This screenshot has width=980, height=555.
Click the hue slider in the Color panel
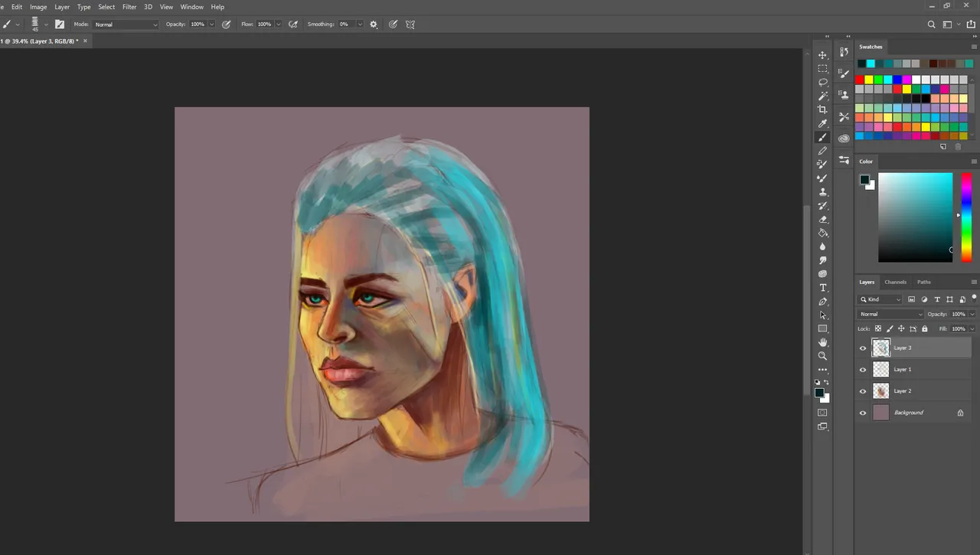pyautogui.click(x=966, y=217)
